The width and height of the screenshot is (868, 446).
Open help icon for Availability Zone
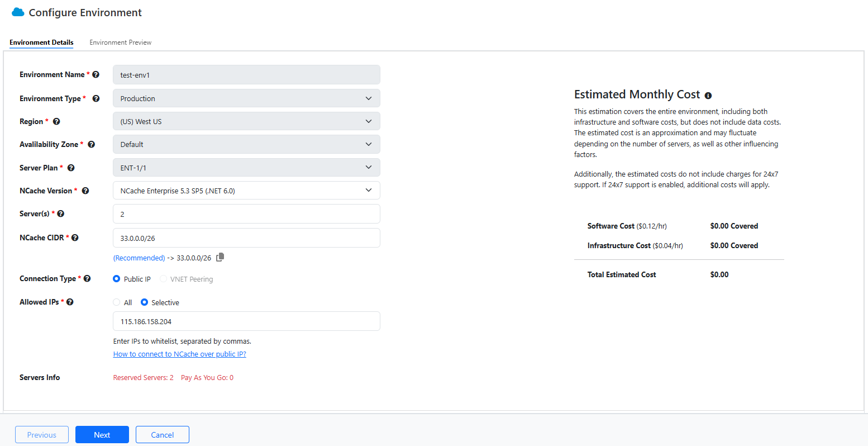click(92, 144)
